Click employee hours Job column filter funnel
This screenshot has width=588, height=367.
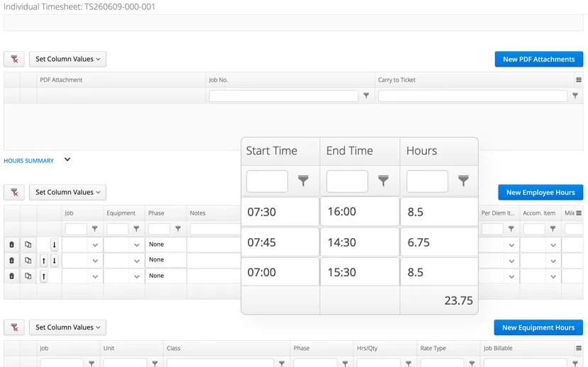click(x=95, y=229)
